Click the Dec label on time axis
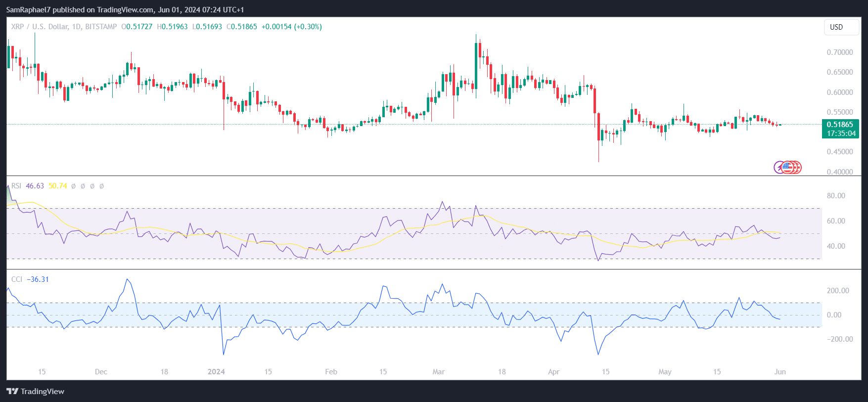The height and width of the screenshot is (402, 868). point(101,372)
